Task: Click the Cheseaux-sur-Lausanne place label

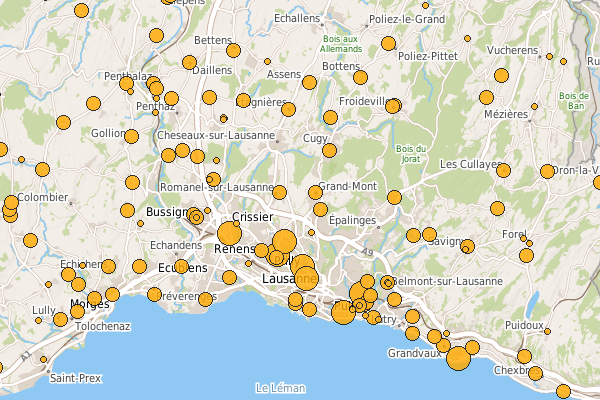Action: pyautogui.click(x=215, y=135)
